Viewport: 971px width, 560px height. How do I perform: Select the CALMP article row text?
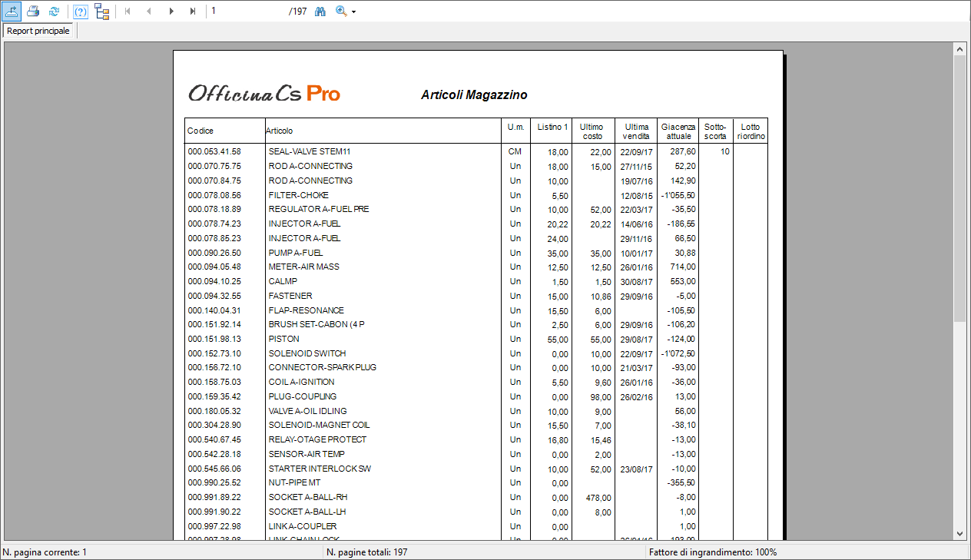(x=283, y=281)
